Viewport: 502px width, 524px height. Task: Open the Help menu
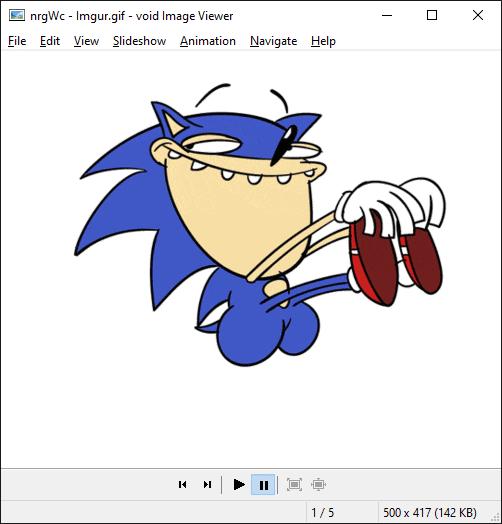323,41
